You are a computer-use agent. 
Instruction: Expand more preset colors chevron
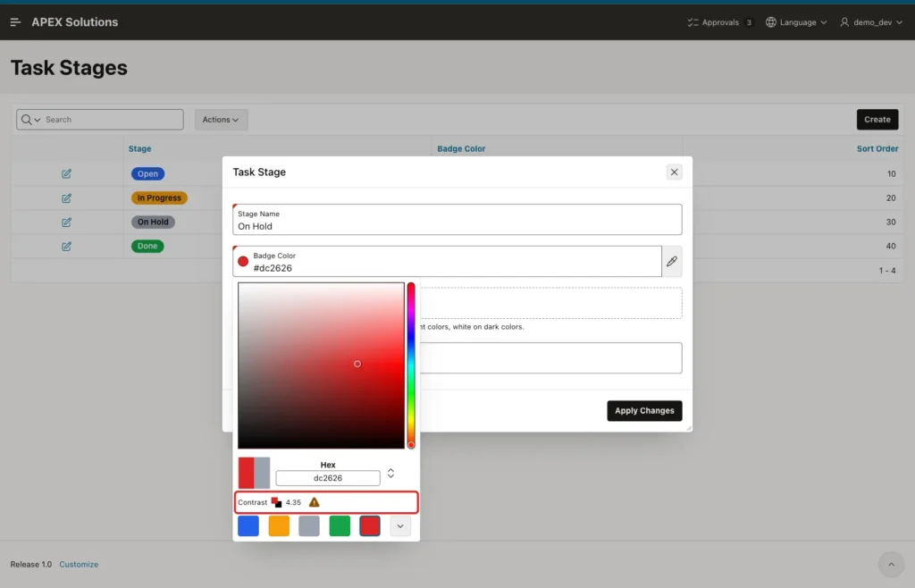(x=400, y=526)
